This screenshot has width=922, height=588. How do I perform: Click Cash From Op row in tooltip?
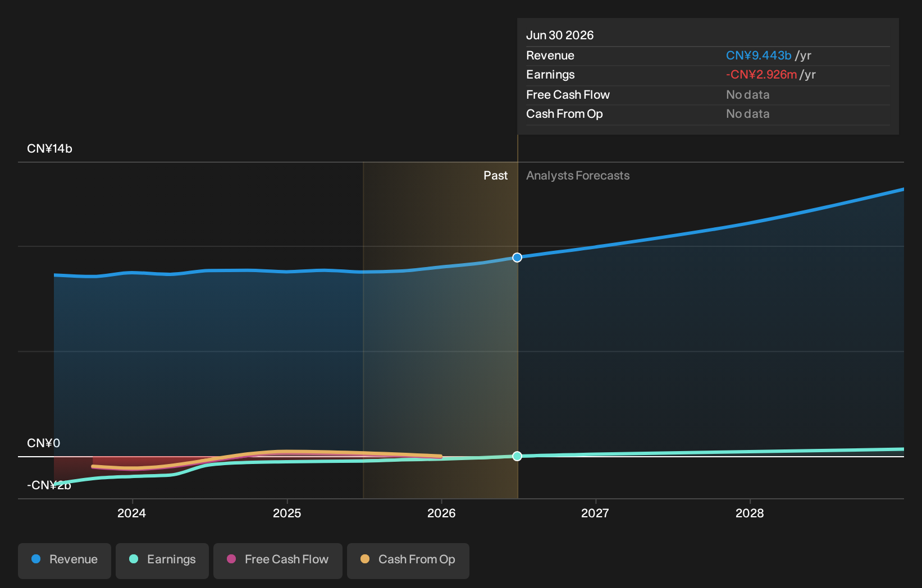[708, 114]
